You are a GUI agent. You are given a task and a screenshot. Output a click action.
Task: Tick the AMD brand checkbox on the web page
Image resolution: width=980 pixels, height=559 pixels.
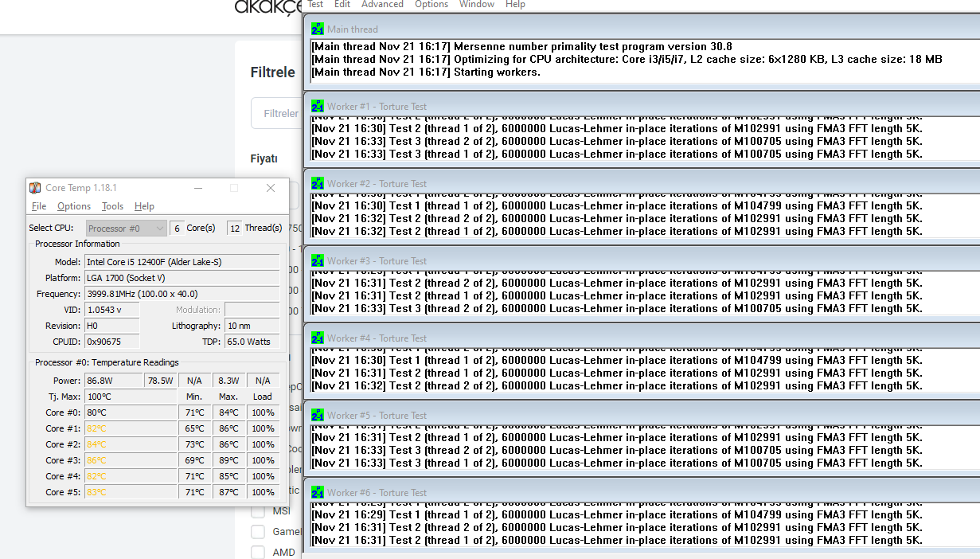[x=258, y=552]
